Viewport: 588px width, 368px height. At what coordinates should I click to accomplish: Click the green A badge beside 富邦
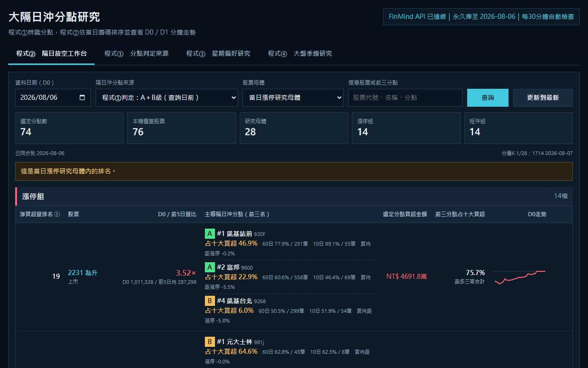(209, 267)
